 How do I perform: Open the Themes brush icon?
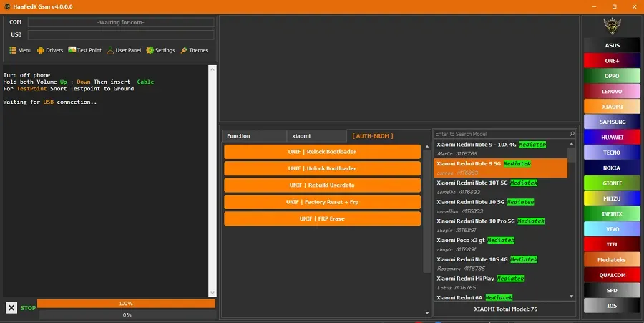tap(184, 50)
